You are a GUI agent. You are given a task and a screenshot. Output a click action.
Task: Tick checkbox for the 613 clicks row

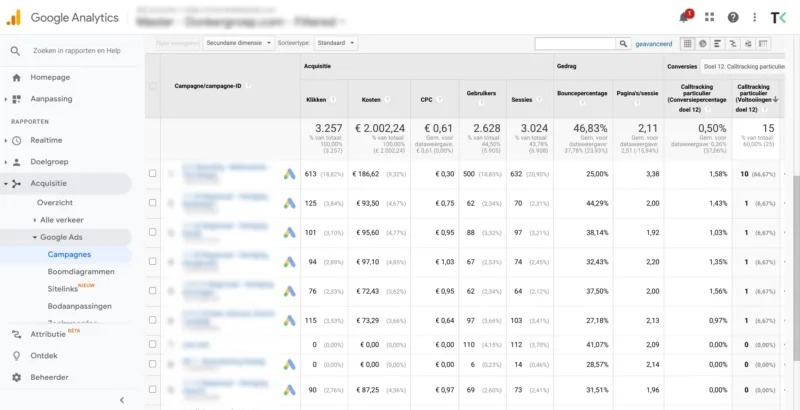point(153,173)
